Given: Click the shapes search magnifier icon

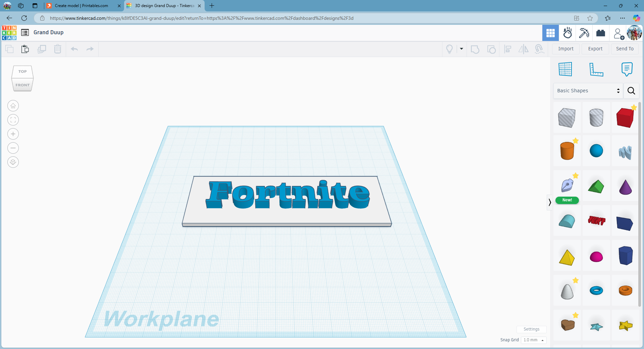Looking at the screenshot, I should click(631, 91).
